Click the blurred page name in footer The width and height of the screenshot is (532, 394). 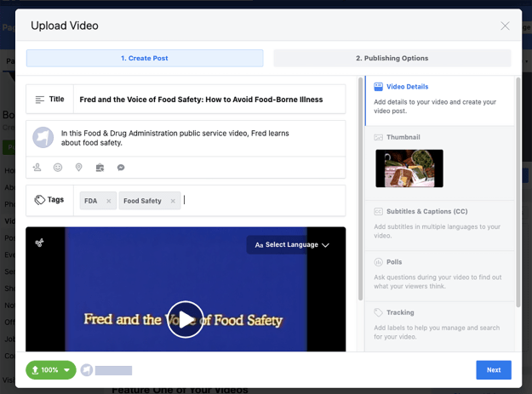[113, 370]
